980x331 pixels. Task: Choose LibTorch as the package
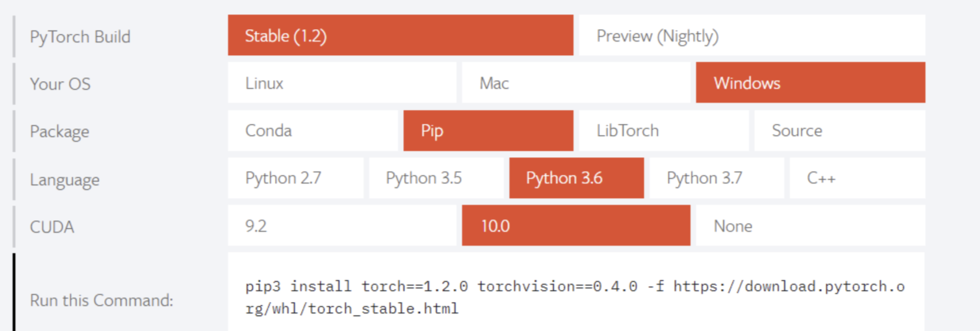(x=664, y=131)
